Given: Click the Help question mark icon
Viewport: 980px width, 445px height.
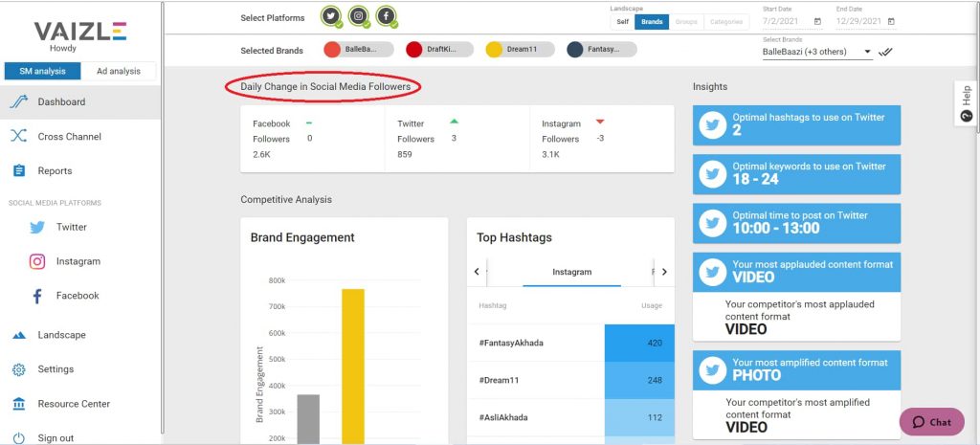Looking at the screenshot, I should pos(967,116).
